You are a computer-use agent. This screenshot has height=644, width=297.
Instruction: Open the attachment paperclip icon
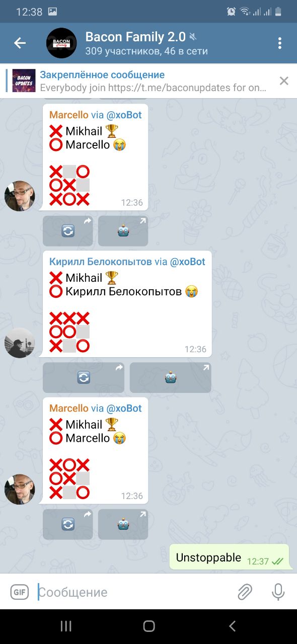(x=245, y=592)
